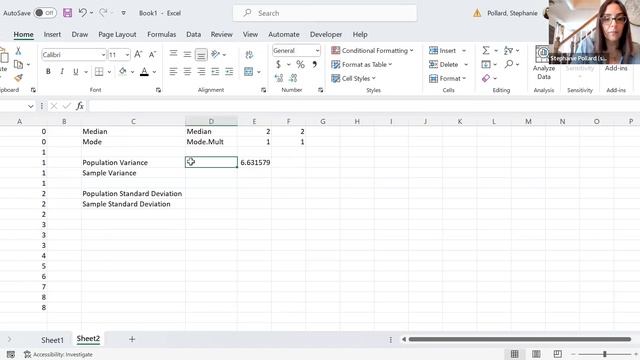Click the formula bar input
The image size is (640, 360).
[363, 106]
